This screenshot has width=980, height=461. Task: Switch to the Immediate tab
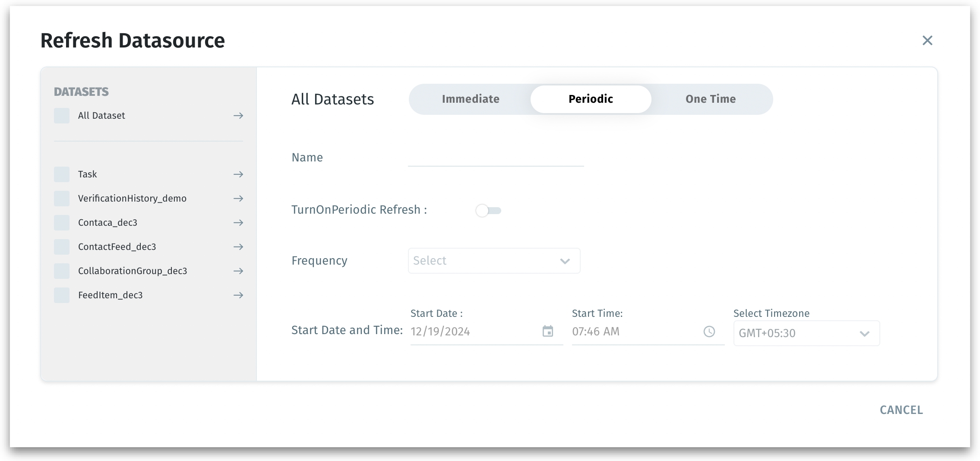[471, 99]
